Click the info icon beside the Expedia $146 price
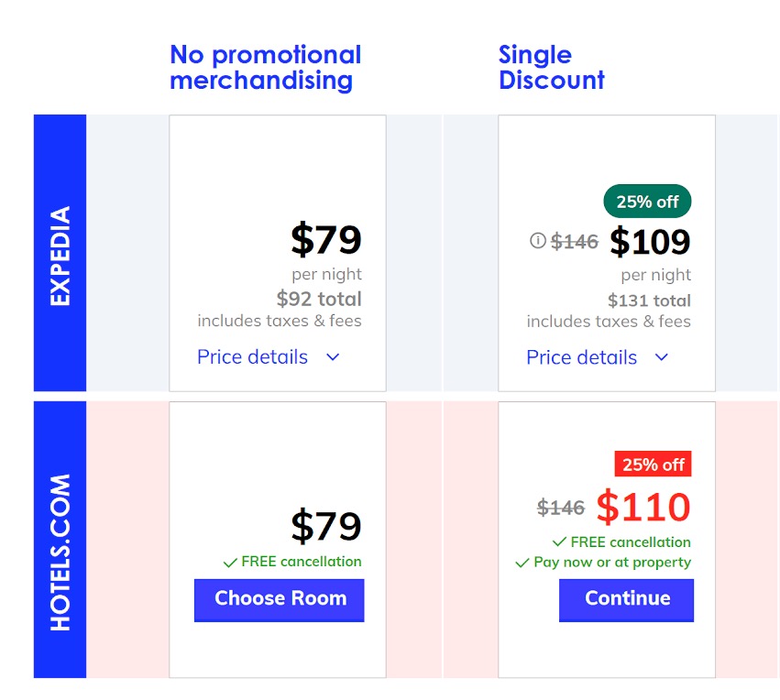This screenshot has width=780, height=700. [538, 241]
